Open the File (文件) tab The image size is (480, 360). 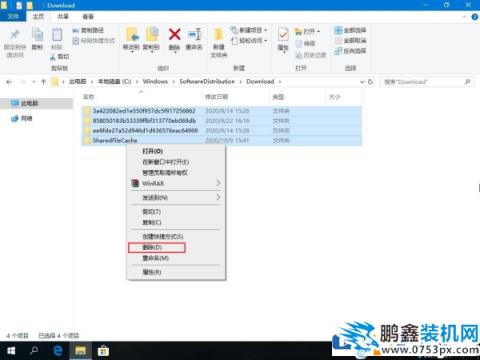click(x=13, y=16)
